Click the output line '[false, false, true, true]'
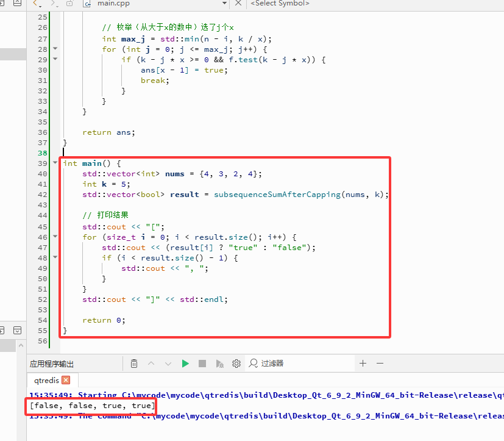Viewport: 504px width, 441px height. pos(92,406)
